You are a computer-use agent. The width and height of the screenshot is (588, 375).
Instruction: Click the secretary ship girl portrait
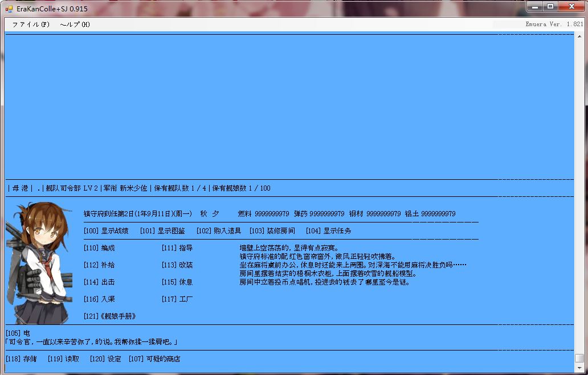39,262
